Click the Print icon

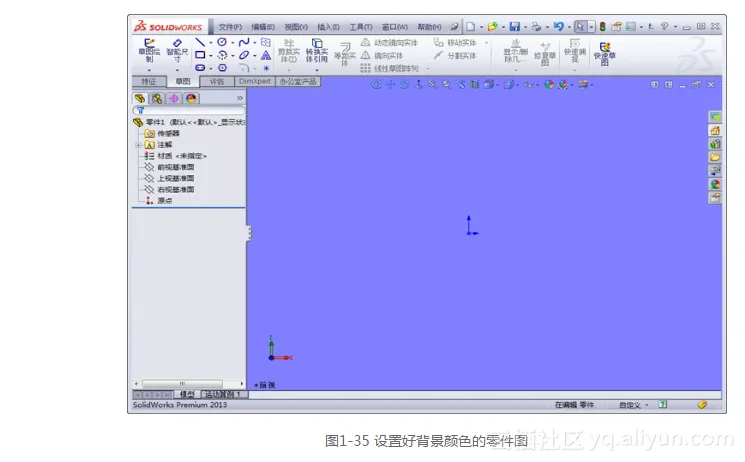536,27
